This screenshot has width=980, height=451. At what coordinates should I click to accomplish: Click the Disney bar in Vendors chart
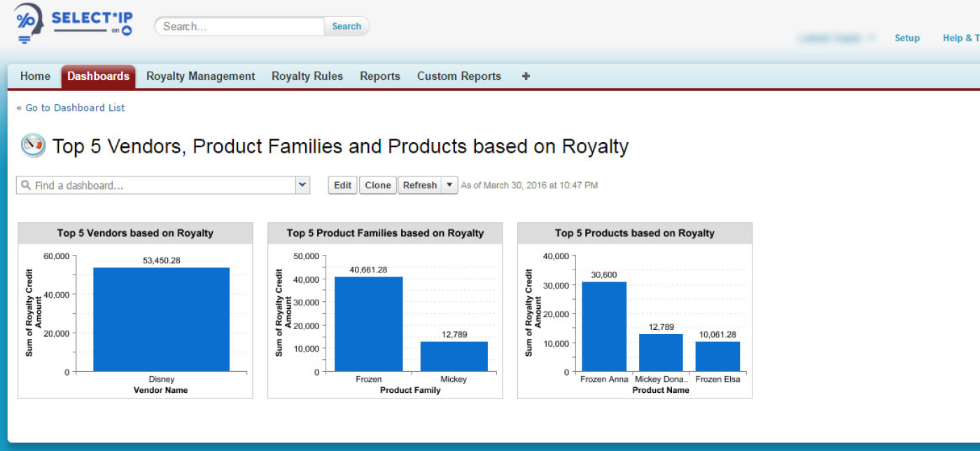[x=161, y=319]
